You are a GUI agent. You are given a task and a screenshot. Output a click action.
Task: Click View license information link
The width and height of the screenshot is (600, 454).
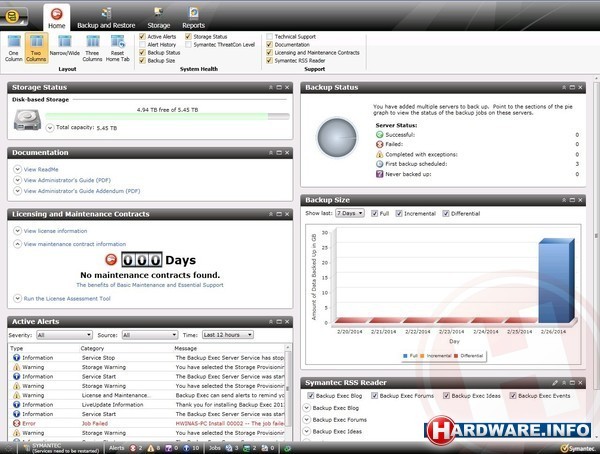pyautogui.click(x=55, y=231)
